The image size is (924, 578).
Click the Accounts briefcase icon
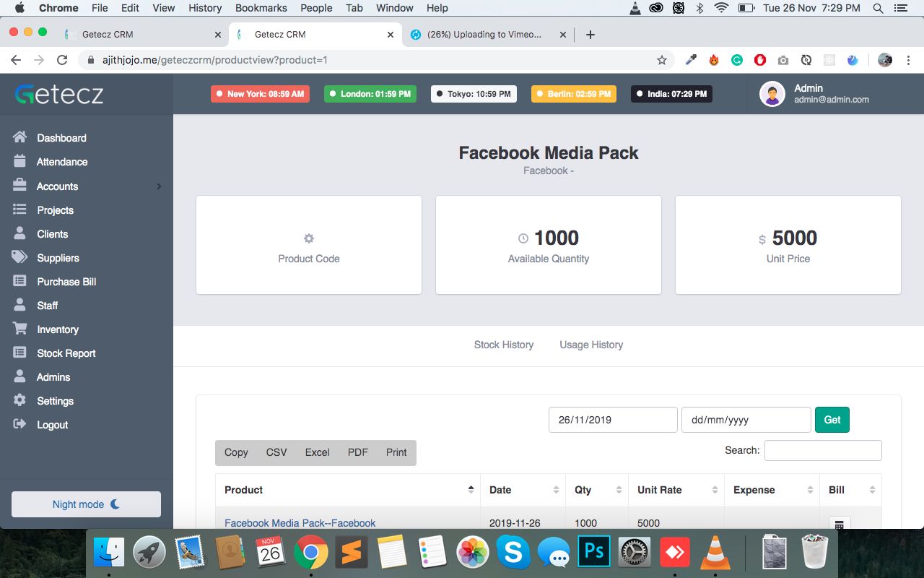20,186
